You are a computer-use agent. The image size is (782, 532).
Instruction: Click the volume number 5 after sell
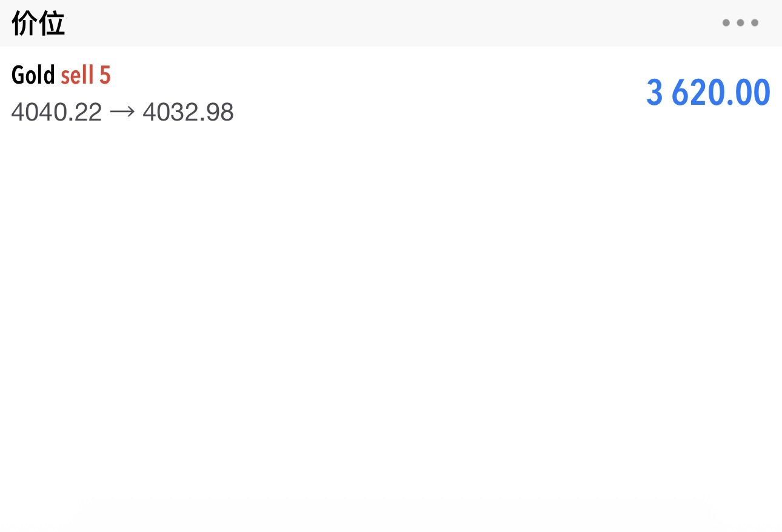point(105,75)
